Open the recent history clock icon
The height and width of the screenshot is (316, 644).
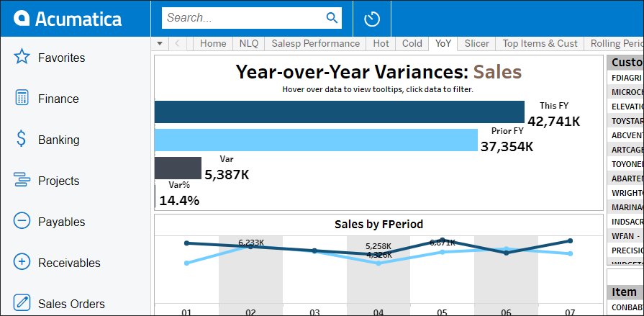tap(371, 19)
